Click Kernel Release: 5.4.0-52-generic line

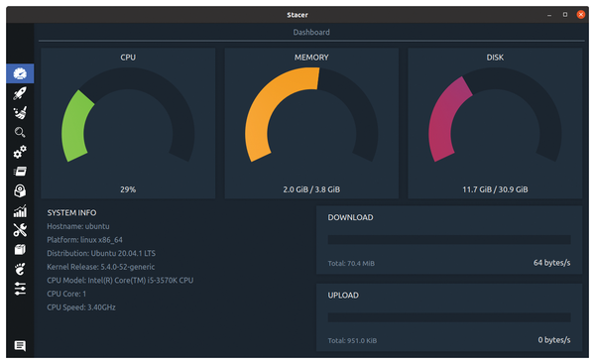pos(100,267)
